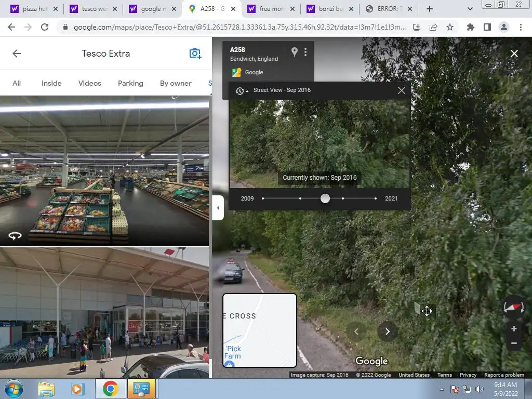532x399 pixels.
Task: Open the install app icon in address bar
Action: tap(417, 27)
